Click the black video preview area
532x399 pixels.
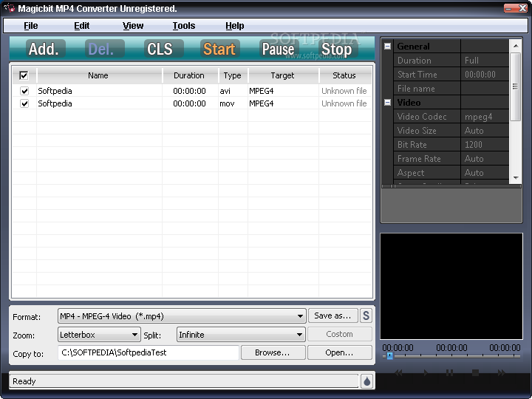(451, 286)
